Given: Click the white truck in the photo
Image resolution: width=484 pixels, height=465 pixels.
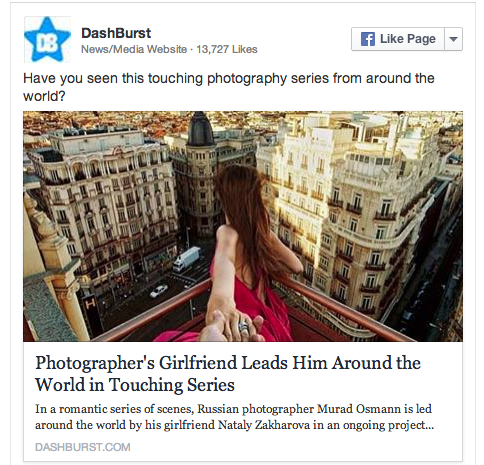Looking at the screenshot, I should 187,259.
